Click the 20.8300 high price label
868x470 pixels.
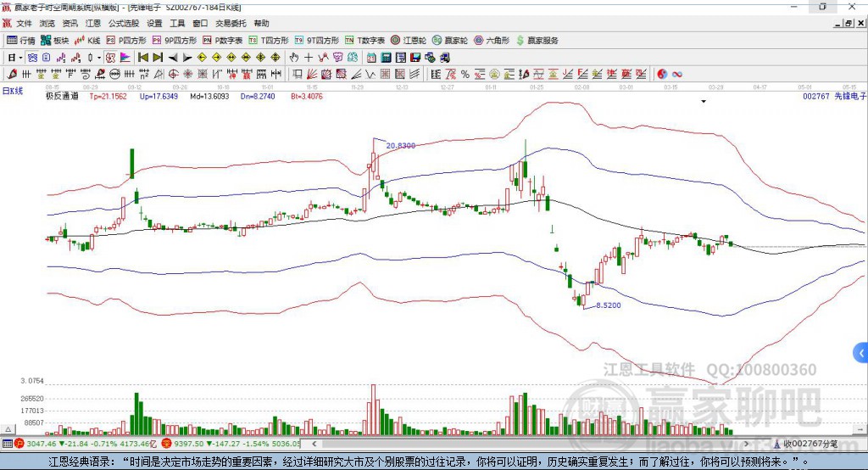tap(401, 145)
